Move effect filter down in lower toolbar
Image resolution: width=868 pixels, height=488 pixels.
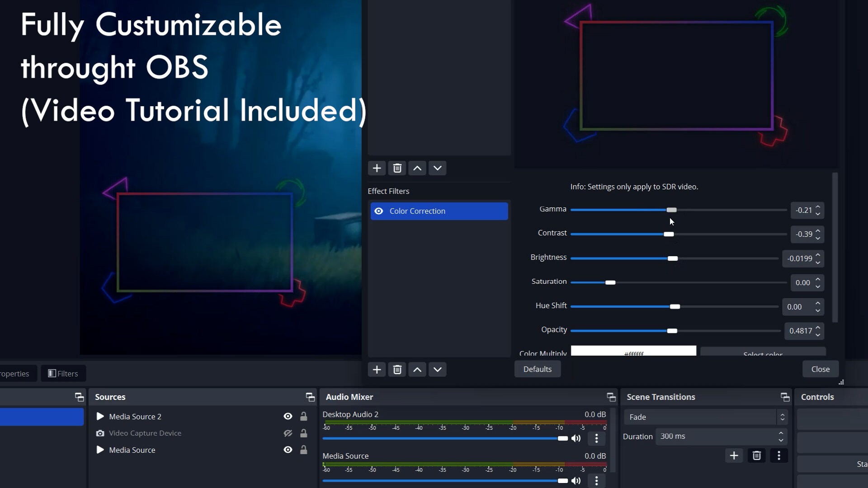click(437, 370)
